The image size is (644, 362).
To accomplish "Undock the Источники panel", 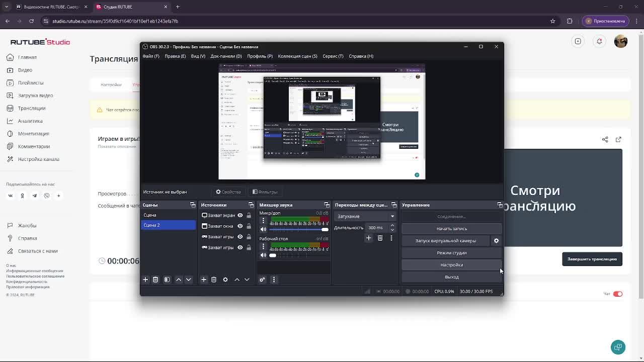I will click(x=251, y=205).
